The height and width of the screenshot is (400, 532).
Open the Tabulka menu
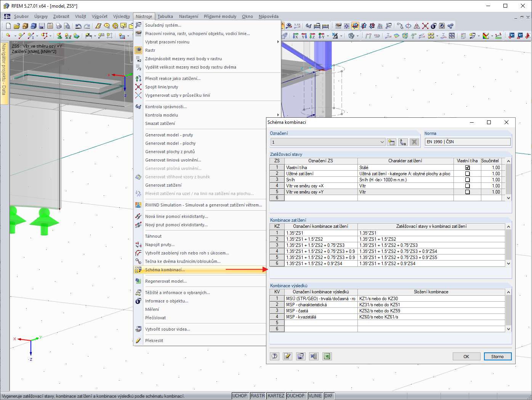(x=165, y=16)
